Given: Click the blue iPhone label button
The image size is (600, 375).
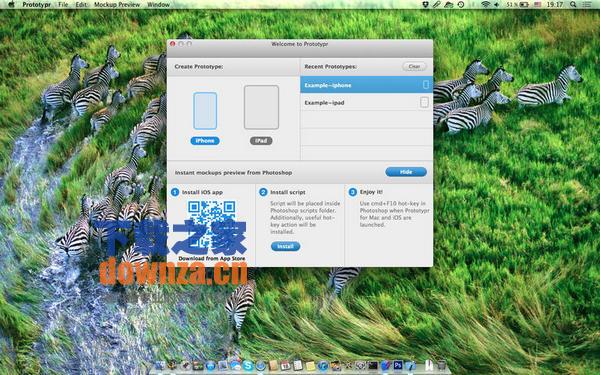Looking at the screenshot, I should 205,141.
